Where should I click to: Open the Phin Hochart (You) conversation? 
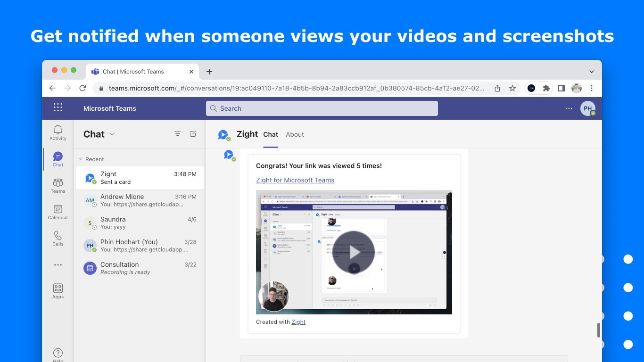(x=140, y=246)
